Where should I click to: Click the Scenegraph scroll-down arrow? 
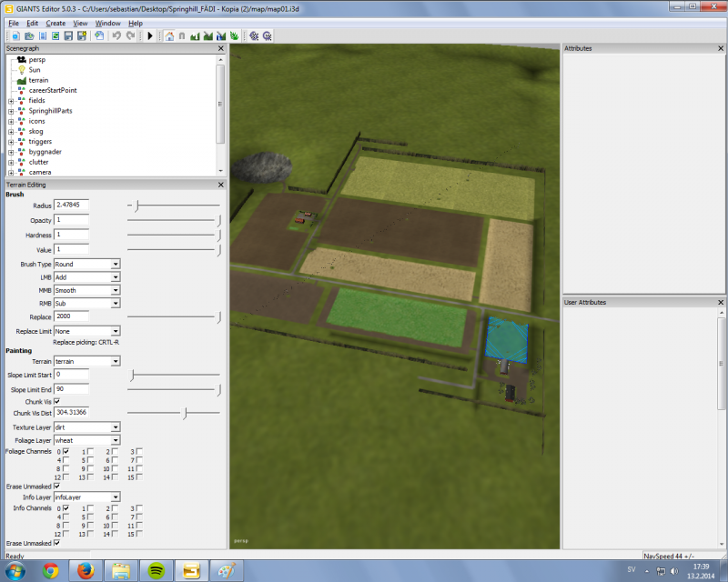coord(220,171)
